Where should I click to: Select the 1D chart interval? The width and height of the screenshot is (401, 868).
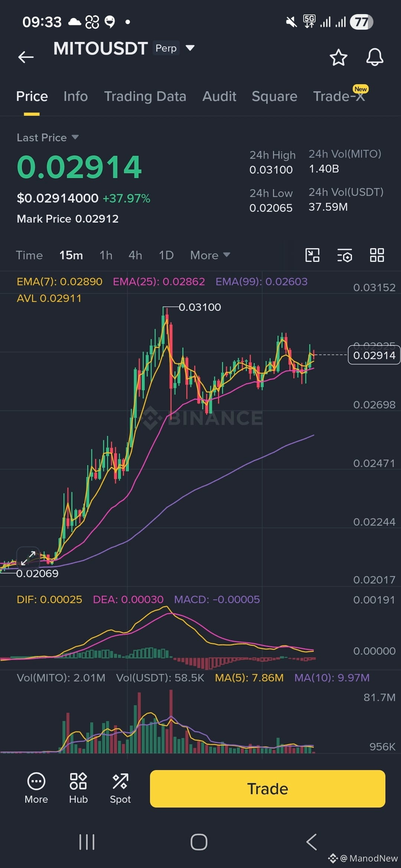point(166,255)
